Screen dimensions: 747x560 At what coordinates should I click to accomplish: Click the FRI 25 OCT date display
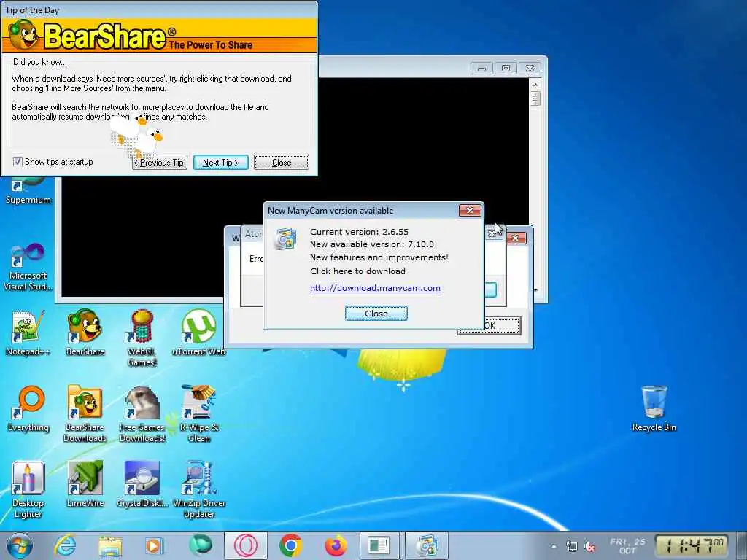(x=627, y=545)
